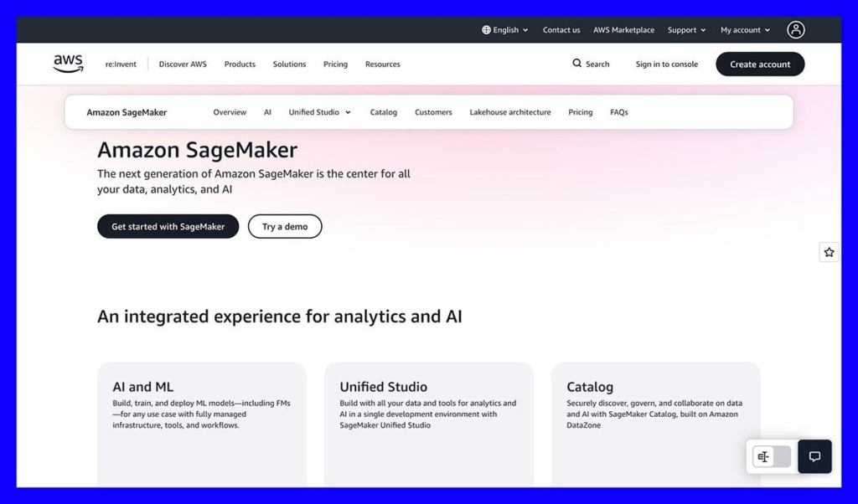This screenshot has height=504, width=858.
Task: Open the Pricing menu in top navigation
Action: [335, 64]
